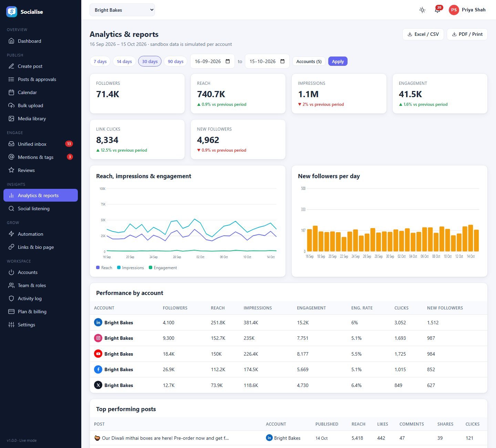Viewport: 496px width, 448px height.
Task: Click the 4,962 New Followers value
Action: coord(208,140)
